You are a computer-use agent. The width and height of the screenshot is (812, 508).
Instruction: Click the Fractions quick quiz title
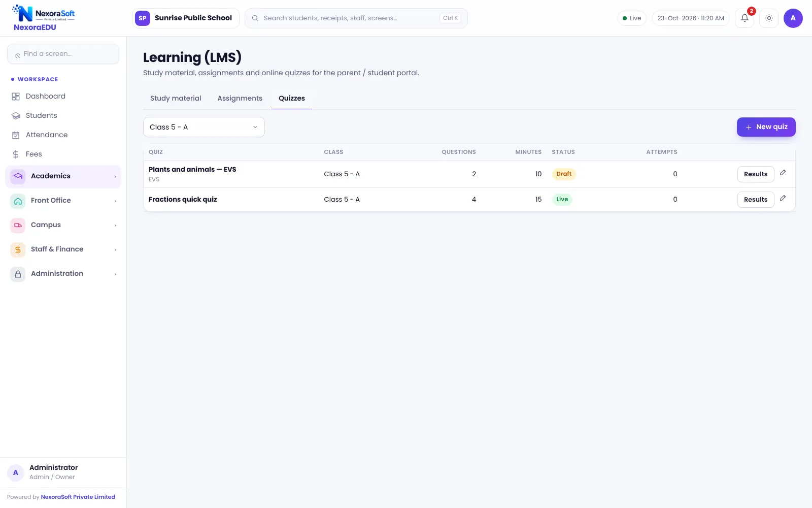pos(183,200)
